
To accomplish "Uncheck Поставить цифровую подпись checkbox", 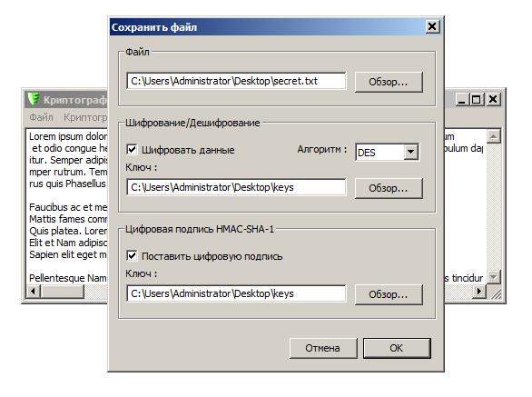I will (132, 255).
